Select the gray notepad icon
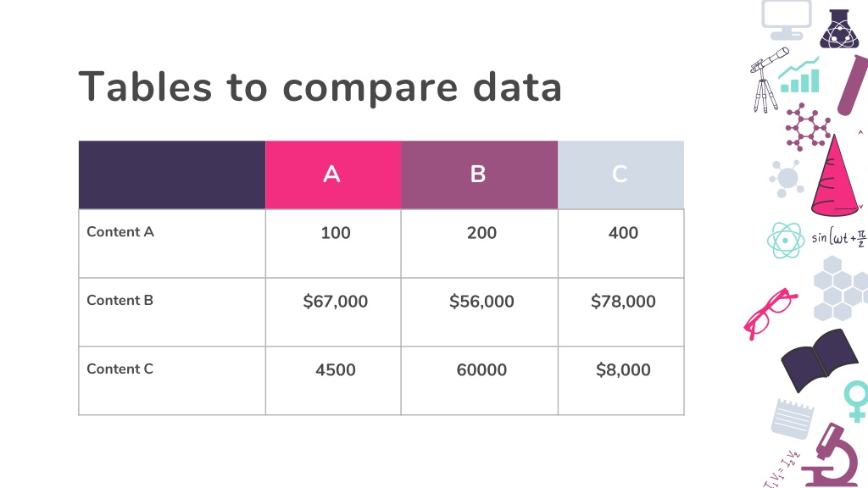This screenshot has height=488, width=868. click(x=793, y=419)
